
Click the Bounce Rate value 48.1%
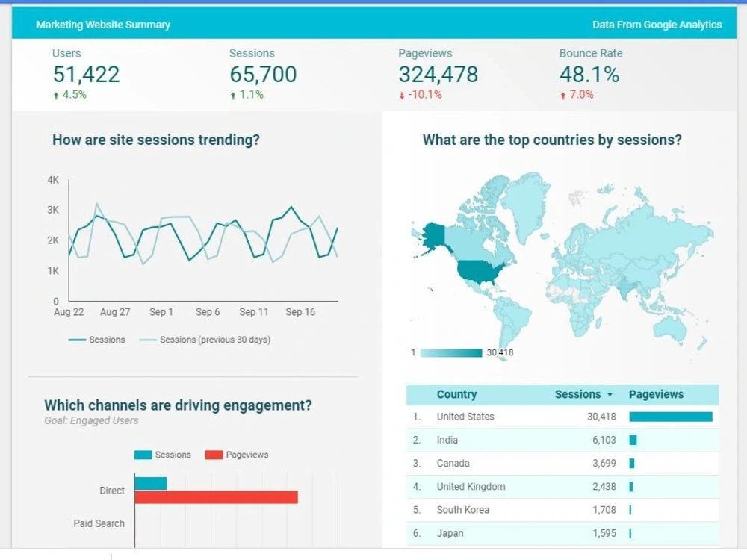pos(589,74)
